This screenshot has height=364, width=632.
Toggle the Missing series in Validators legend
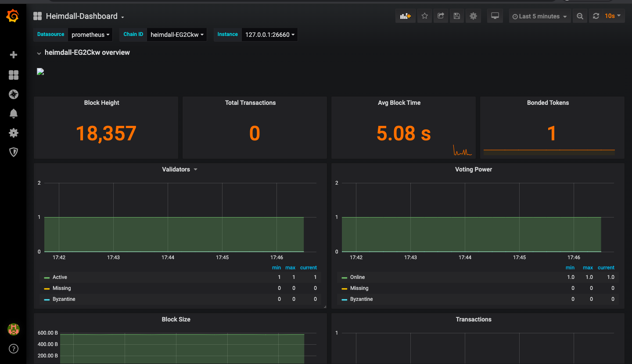click(61, 288)
